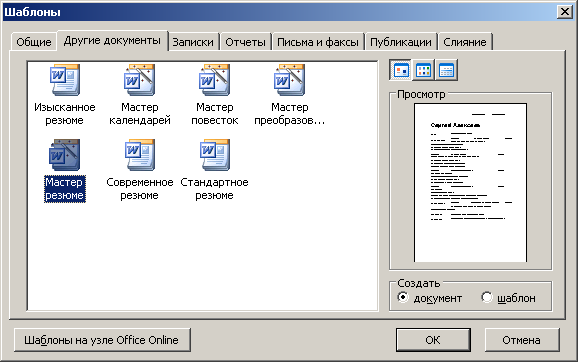
Task: Switch to the Отчеты tab
Action: (246, 42)
